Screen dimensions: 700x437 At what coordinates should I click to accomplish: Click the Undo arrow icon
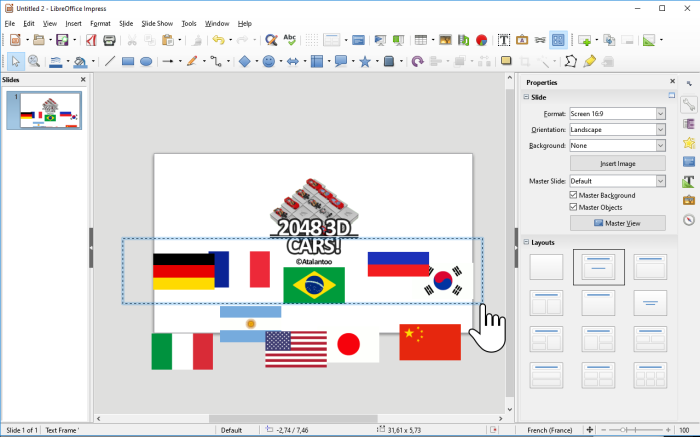click(218, 40)
